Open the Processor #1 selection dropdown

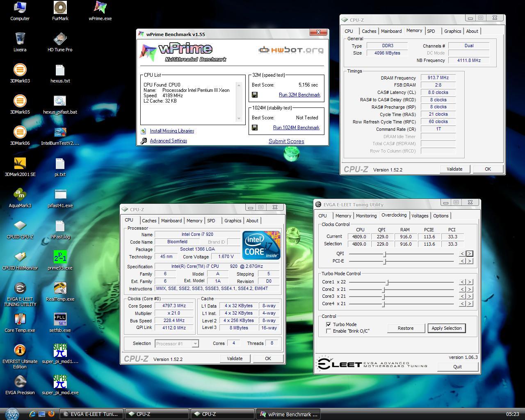click(177, 343)
